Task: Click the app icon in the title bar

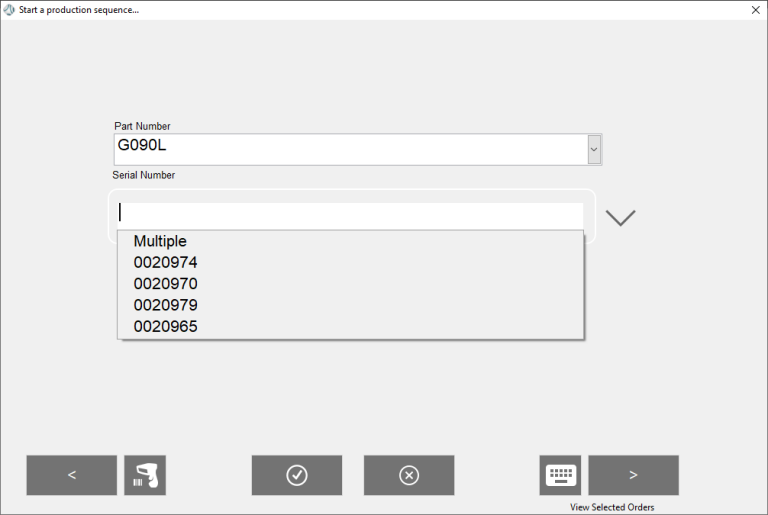Action: (x=9, y=10)
